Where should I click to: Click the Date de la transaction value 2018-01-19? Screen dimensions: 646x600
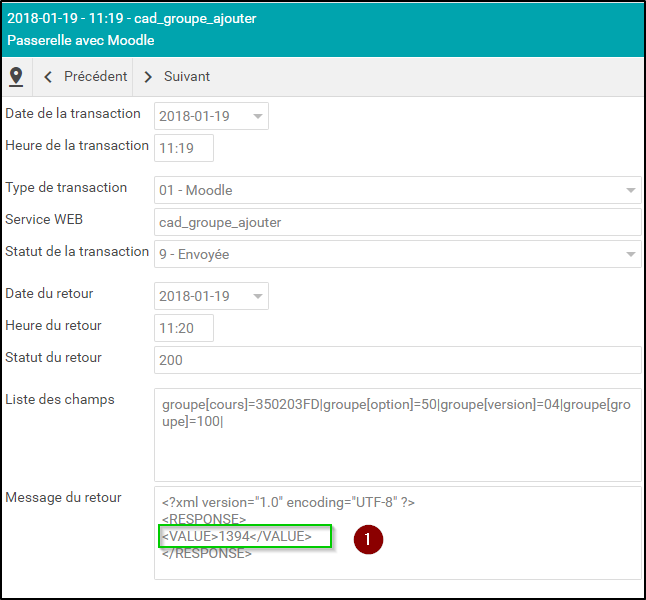[197, 117]
